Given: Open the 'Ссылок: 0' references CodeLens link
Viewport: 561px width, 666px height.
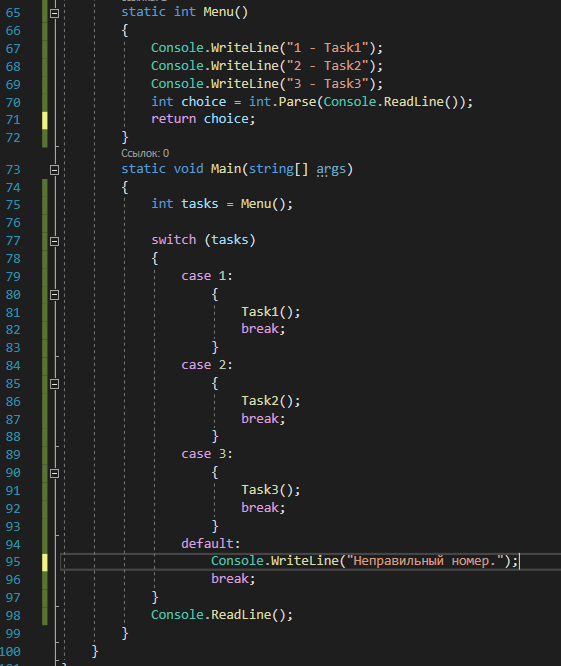Looking at the screenshot, I should [x=145, y=153].
